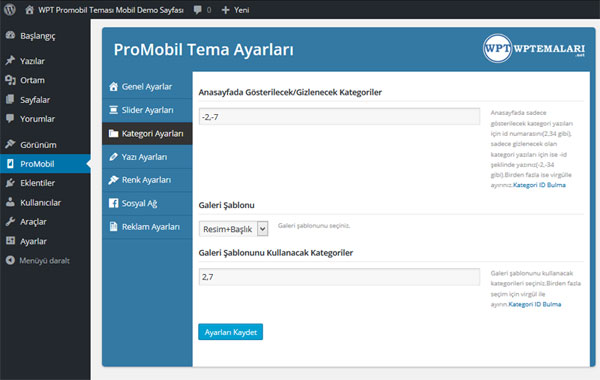Click the Görünüm brush icon
600x380 pixels.
click(x=10, y=144)
